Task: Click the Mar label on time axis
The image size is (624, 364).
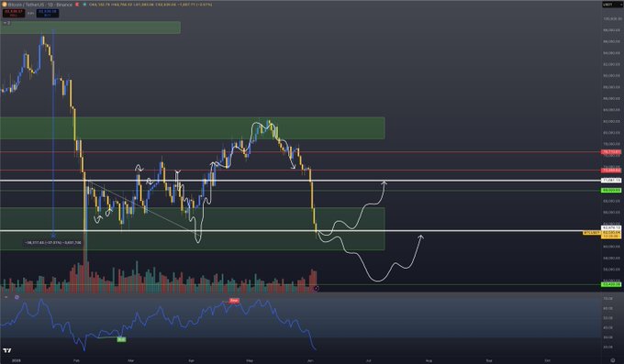Action: click(131, 360)
